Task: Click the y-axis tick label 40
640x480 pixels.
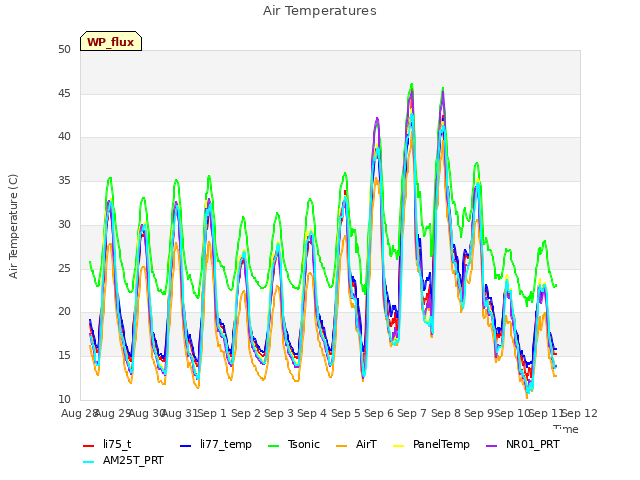Action: click(64, 137)
